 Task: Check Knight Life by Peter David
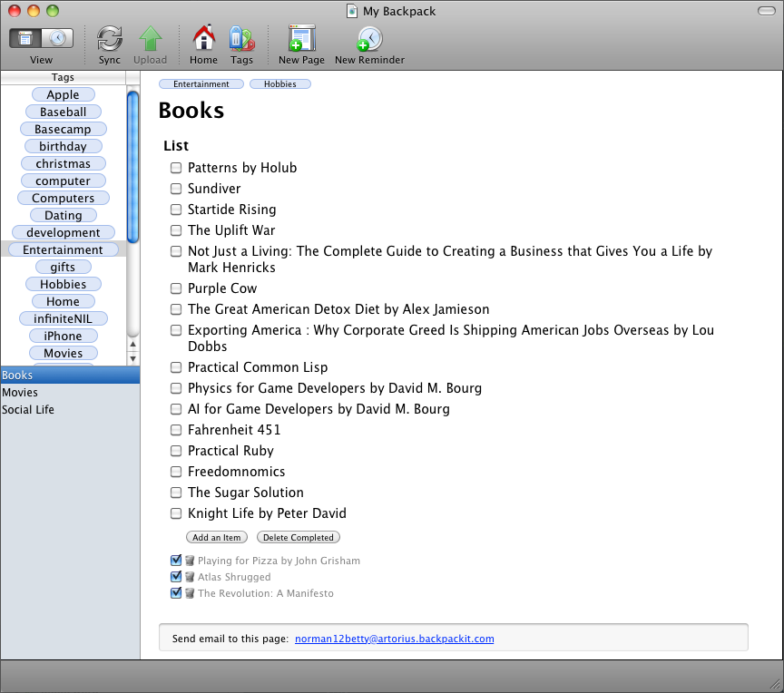(176, 513)
